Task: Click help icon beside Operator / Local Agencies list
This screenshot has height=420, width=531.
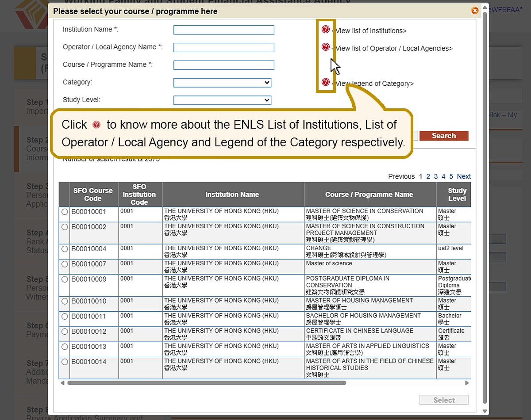Action: [x=326, y=47]
